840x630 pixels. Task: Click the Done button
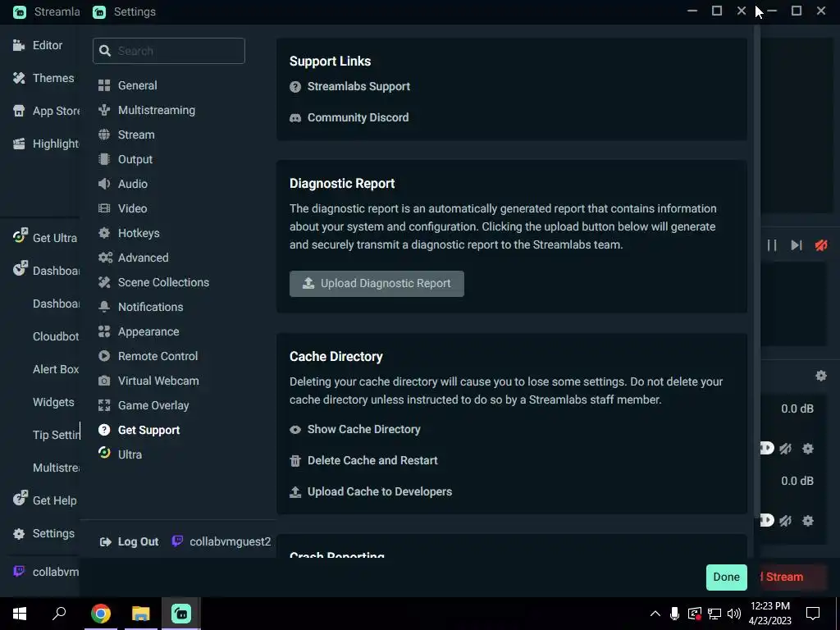click(x=727, y=577)
